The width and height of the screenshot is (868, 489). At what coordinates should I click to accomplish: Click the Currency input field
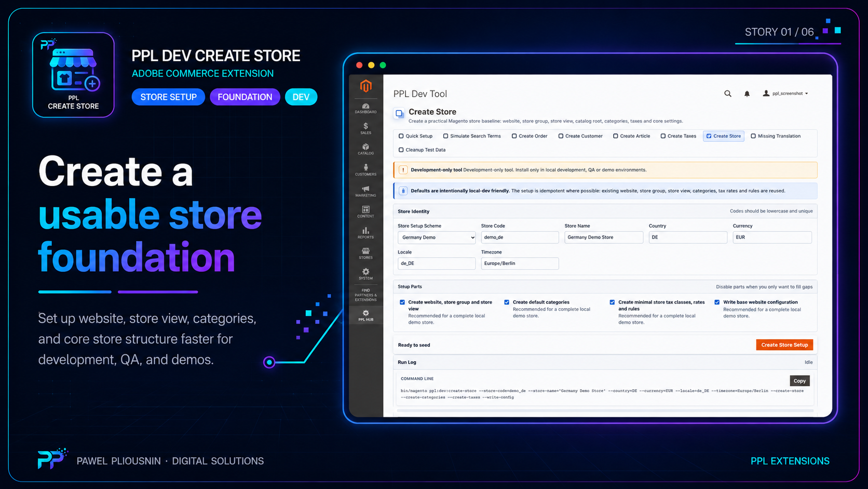pyautogui.click(x=772, y=237)
